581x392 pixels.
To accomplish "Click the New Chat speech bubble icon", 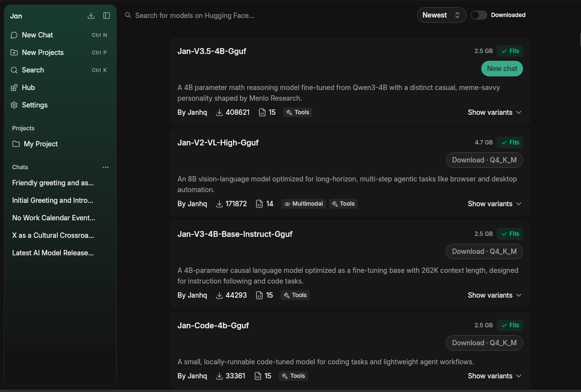I will (14, 35).
